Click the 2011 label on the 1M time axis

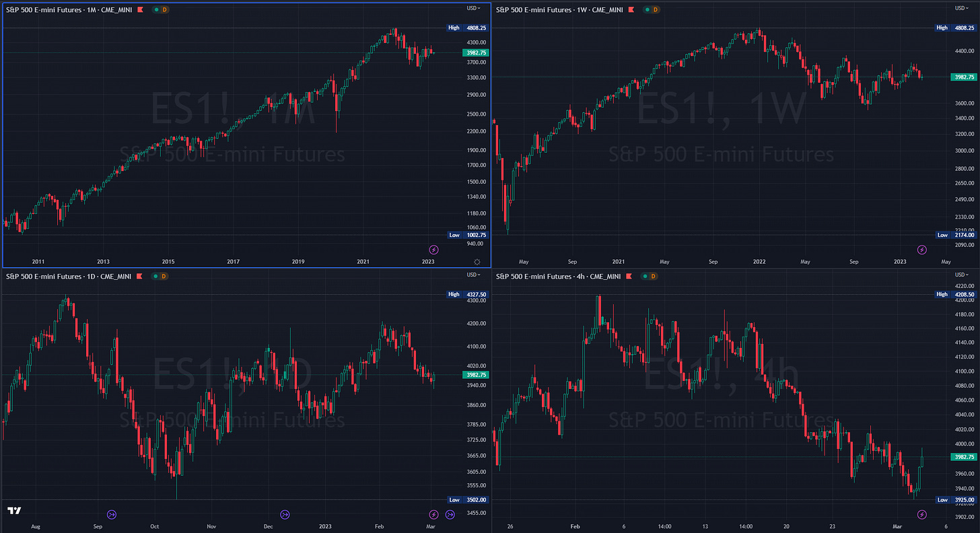[x=38, y=261]
